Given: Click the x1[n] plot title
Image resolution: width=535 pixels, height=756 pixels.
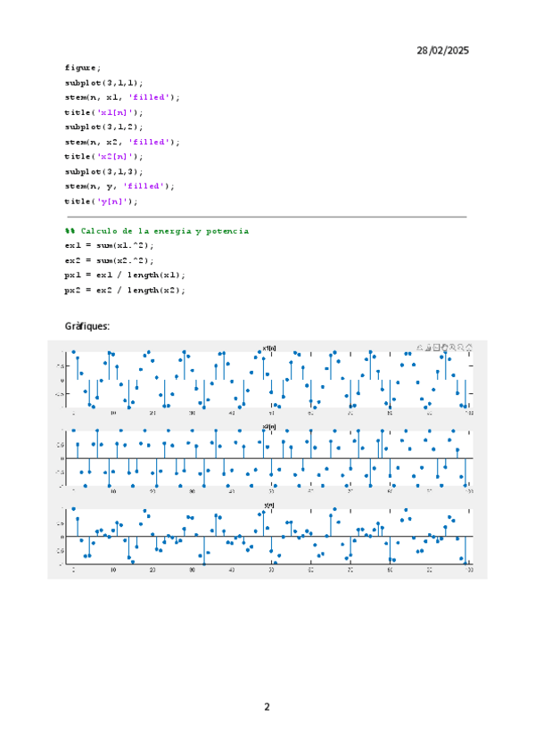Looking at the screenshot, I should (269, 348).
